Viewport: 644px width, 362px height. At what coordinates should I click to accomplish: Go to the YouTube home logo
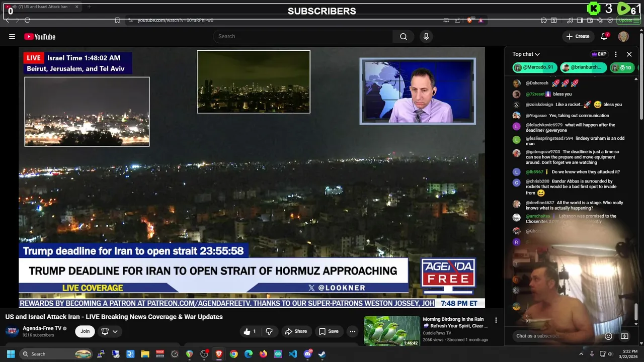40,36
